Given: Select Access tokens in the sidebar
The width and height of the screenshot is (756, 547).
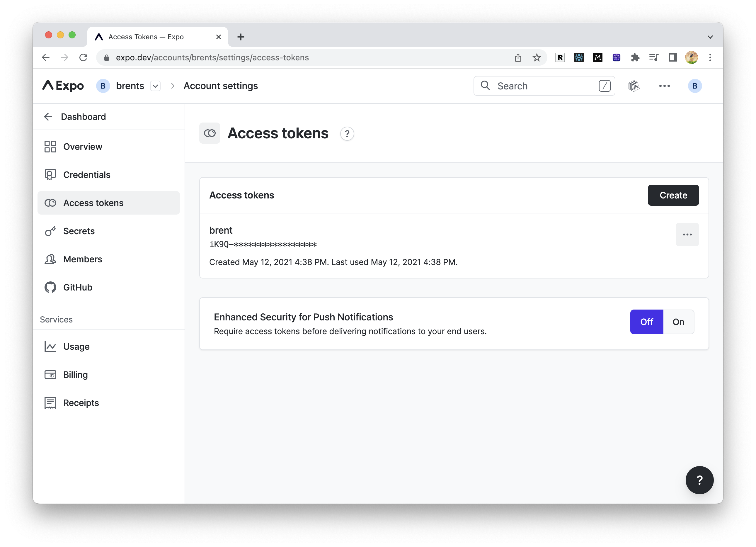Looking at the screenshot, I should 109,203.
